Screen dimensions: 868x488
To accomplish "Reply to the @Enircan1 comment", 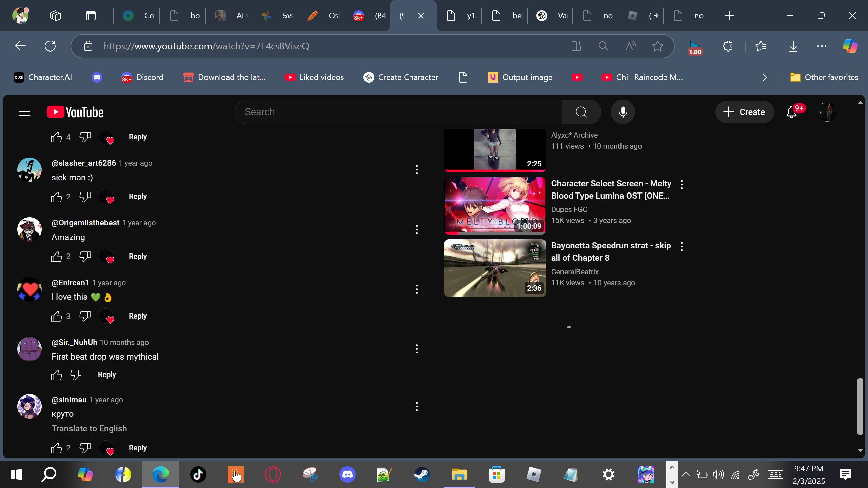I will (138, 316).
